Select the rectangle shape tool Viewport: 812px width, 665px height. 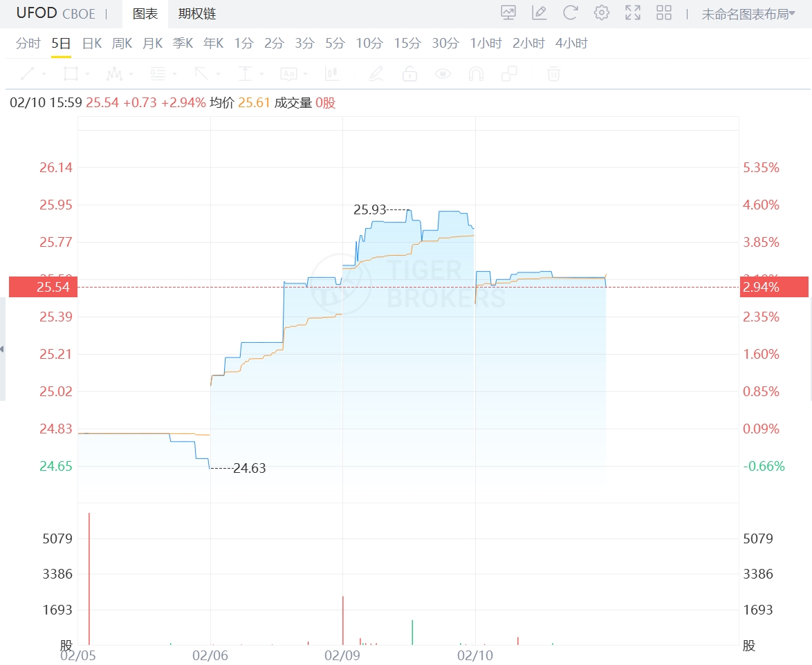click(x=71, y=74)
